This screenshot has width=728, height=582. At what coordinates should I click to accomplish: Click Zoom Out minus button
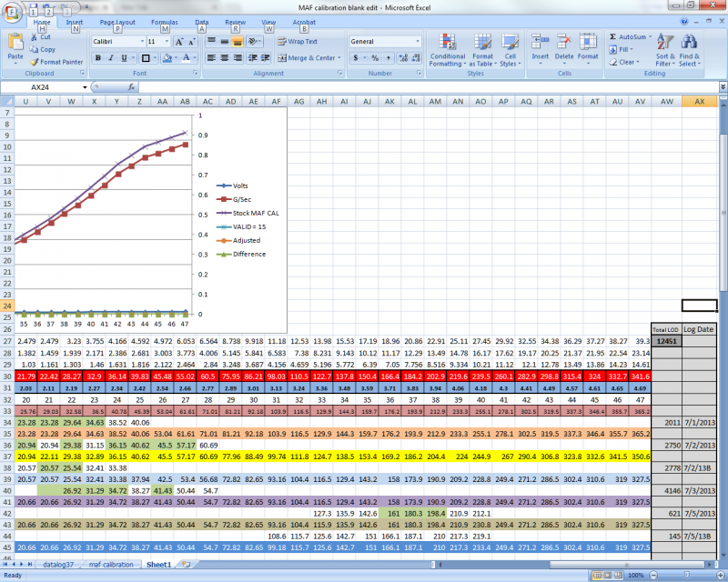pos(653,575)
